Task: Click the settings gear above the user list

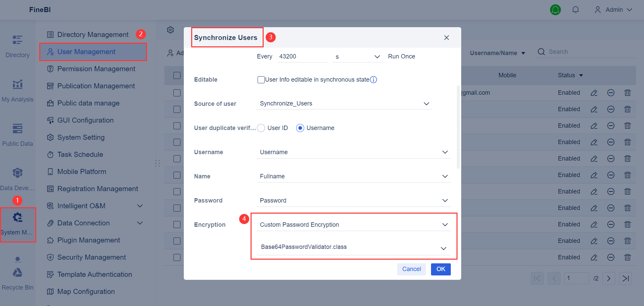Action: 170,30
